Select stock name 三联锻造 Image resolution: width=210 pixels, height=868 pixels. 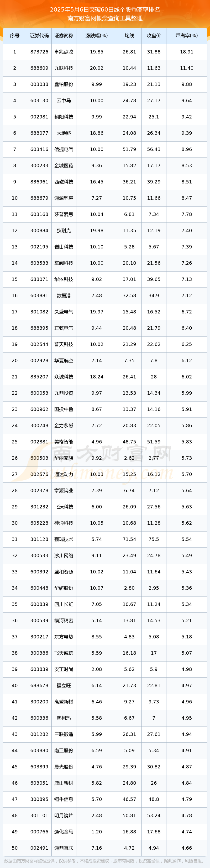pyautogui.click(x=64, y=734)
